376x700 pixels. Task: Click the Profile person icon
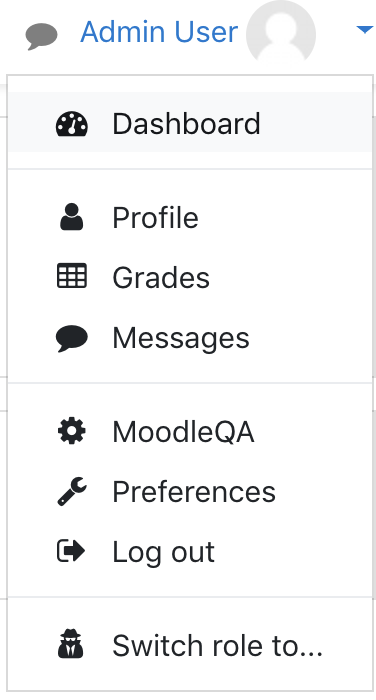(71, 217)
